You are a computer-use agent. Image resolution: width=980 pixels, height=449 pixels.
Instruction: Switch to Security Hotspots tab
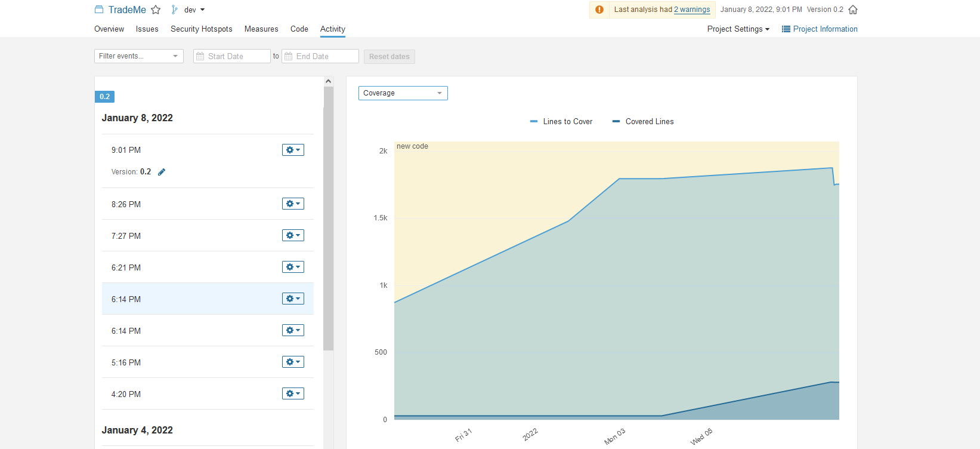click(202, 29)
